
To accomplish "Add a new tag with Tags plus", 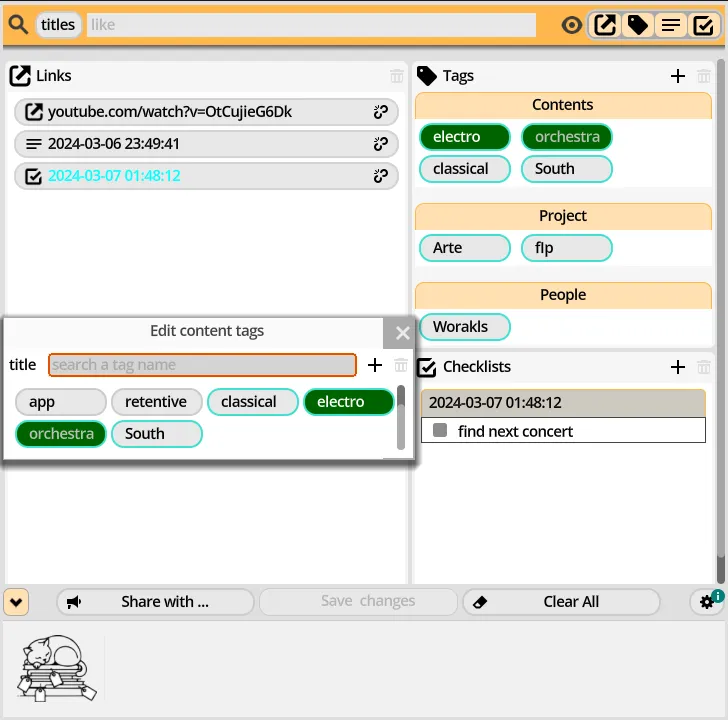I will tap(677, 76).
